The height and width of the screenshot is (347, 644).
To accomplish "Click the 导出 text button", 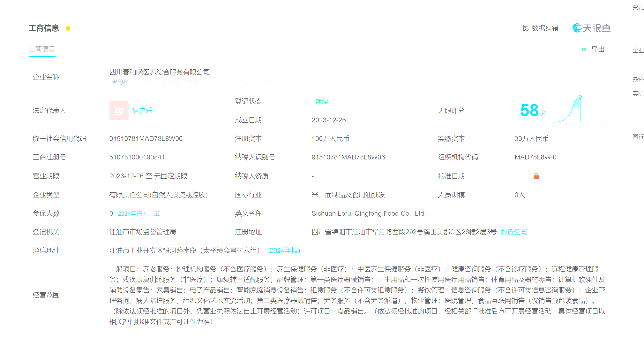I will click(x=598, y=50).
